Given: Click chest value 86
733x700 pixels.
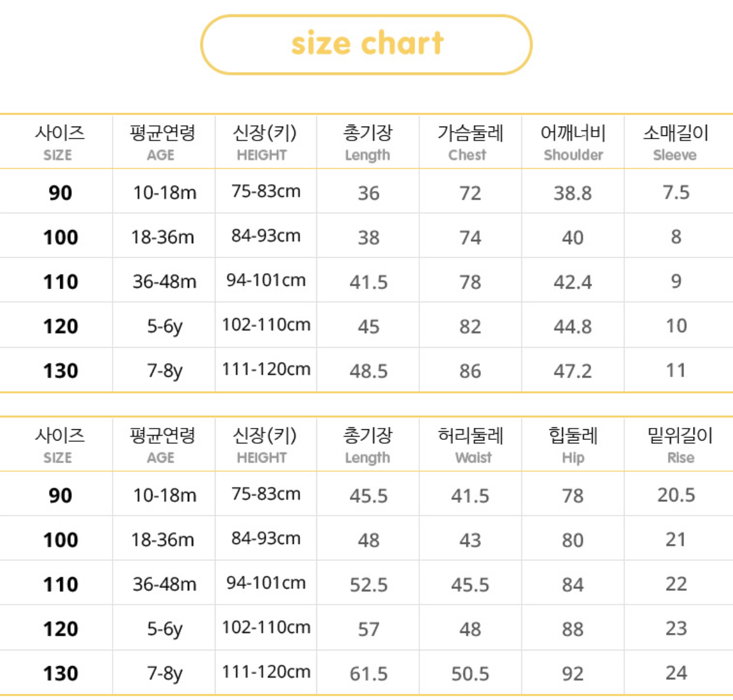Looking at the screenshot, I should click(470, 371).
